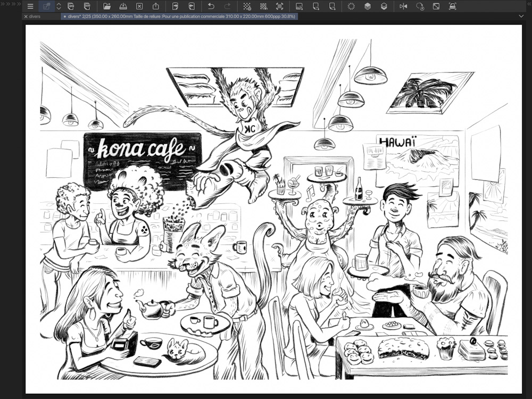This screenshot has width=532, height=399.
Task: Click the up/down stepper beside Clip Studio icon
Action: tap(59, 6)
